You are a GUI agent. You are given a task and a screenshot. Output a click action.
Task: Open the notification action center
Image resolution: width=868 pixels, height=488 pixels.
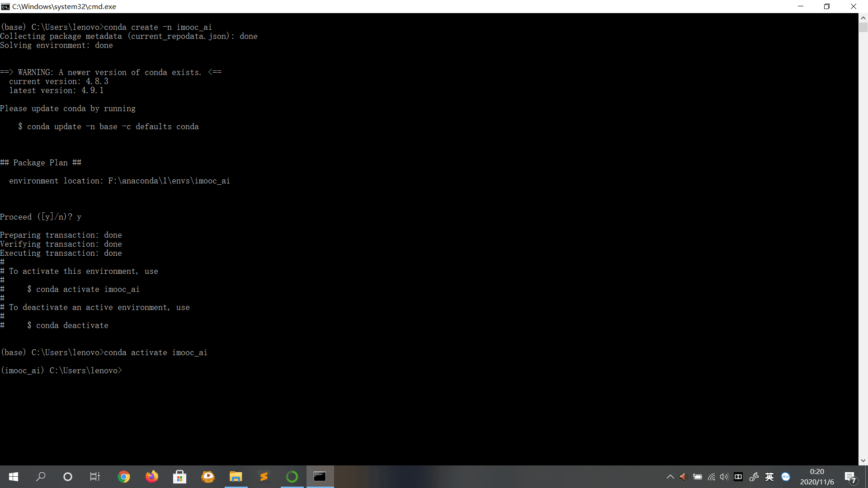[x=850, y=477]
